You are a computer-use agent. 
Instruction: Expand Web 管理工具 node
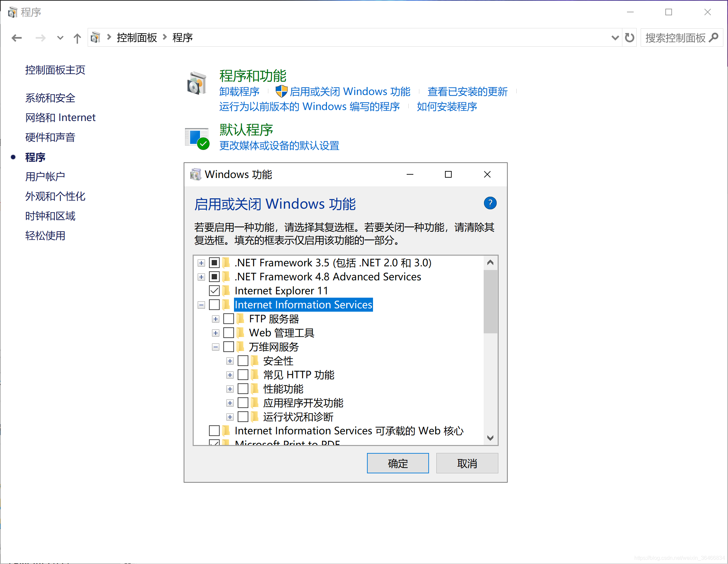[215, 333]
